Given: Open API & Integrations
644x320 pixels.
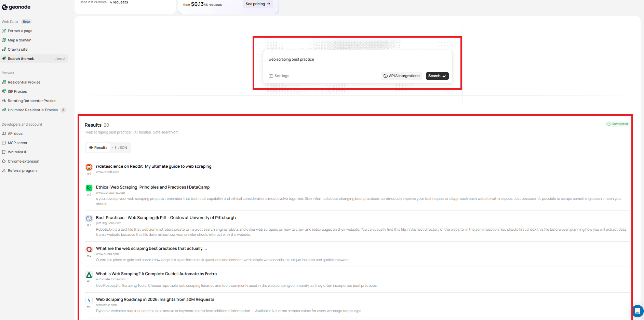Looking at the screenshot, I should (401, 76).
